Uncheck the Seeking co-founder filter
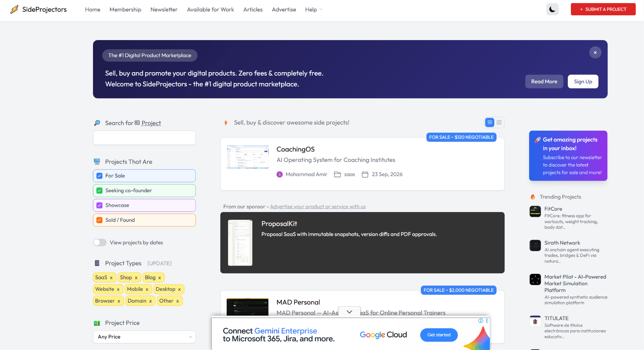The image size is (644, 350). (x=99, y=190)
